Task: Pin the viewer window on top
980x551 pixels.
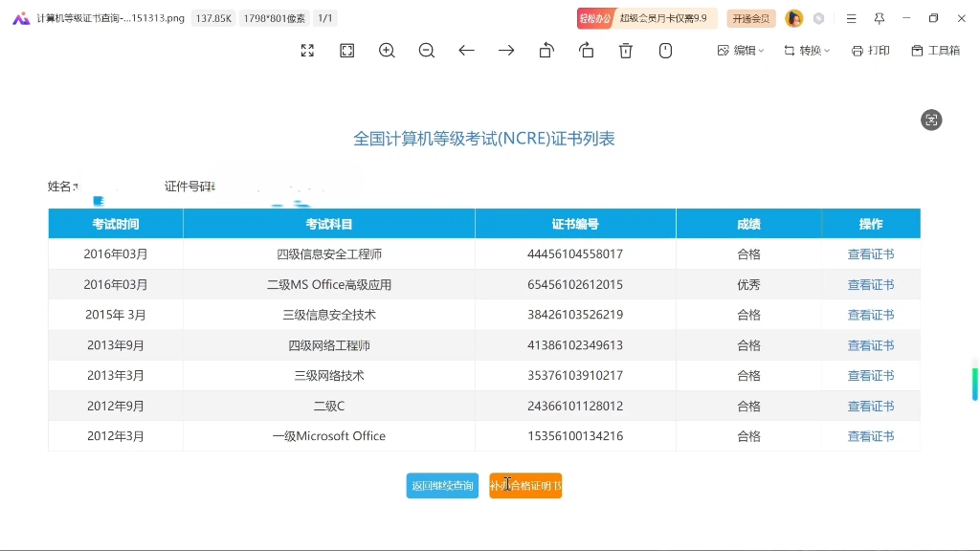Action: pos(879,18)
